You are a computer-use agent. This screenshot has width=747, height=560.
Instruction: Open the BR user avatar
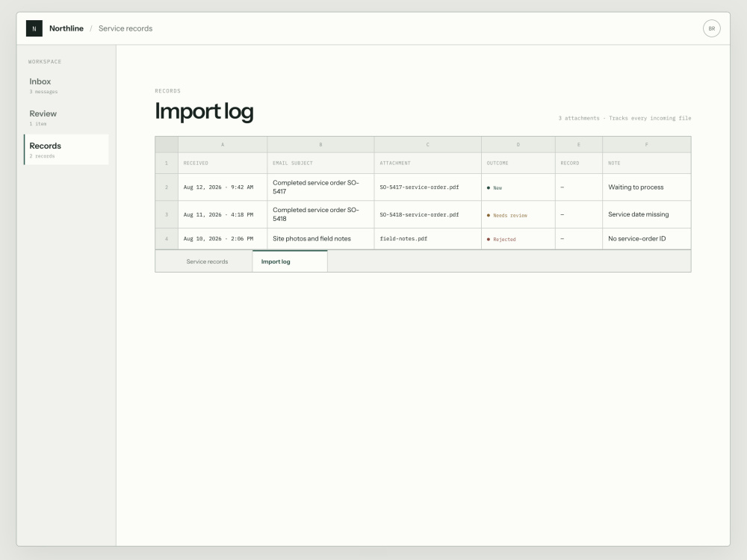click(711, 28)
